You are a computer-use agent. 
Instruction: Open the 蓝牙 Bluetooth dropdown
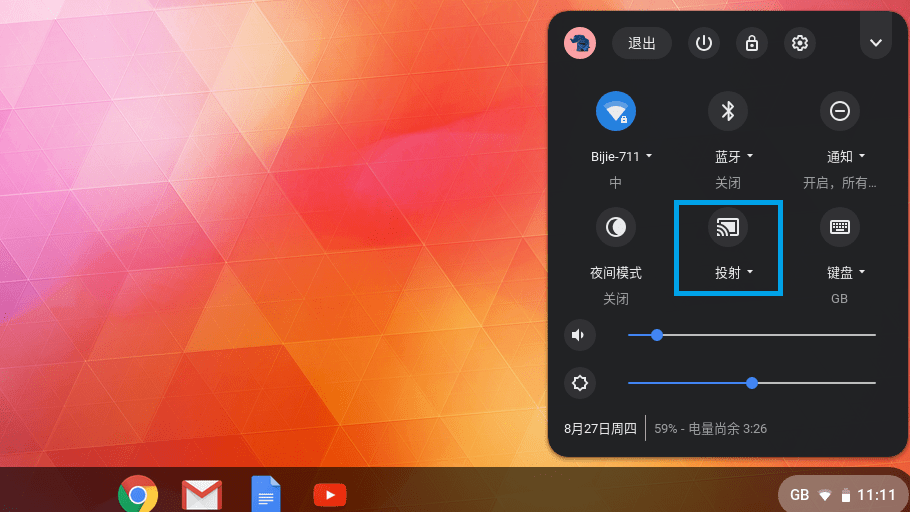734,156
